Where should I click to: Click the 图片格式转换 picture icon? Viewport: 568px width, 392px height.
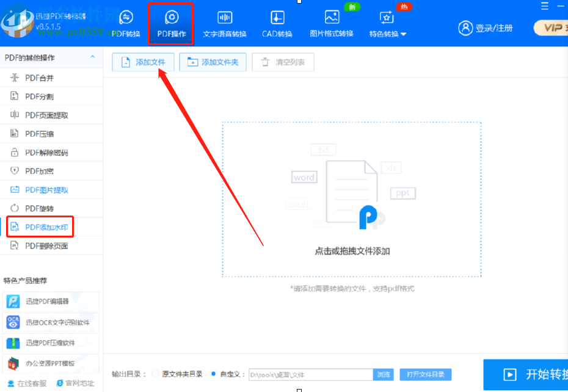332,17
